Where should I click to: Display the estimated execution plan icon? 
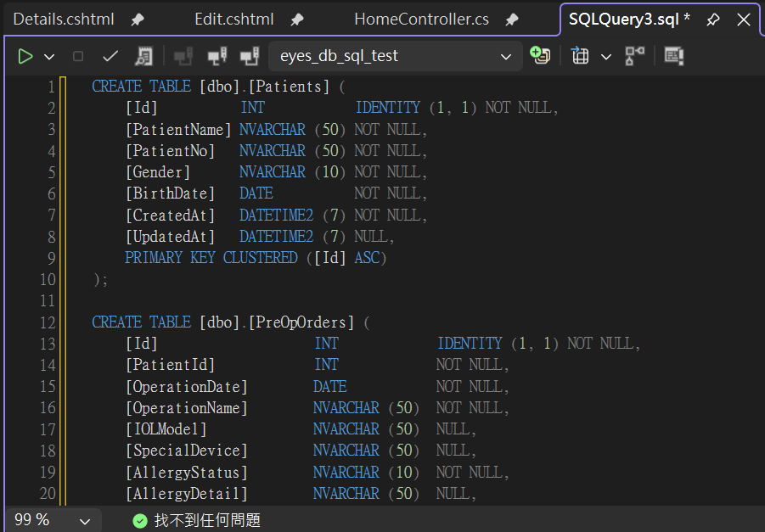point(144,57)
